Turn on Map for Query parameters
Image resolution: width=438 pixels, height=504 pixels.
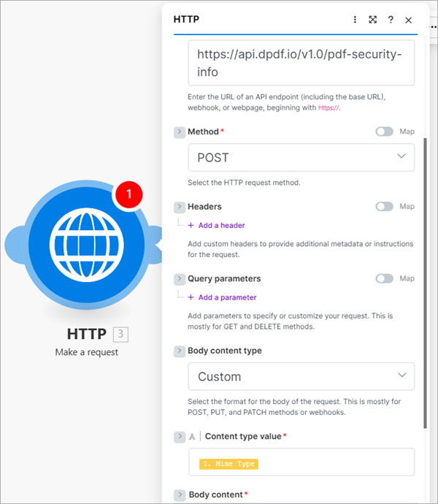pyautogui.click(x=384, y=278)
